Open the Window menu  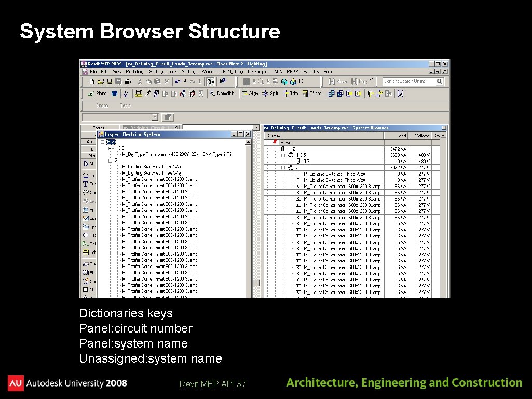coord(209,72)
